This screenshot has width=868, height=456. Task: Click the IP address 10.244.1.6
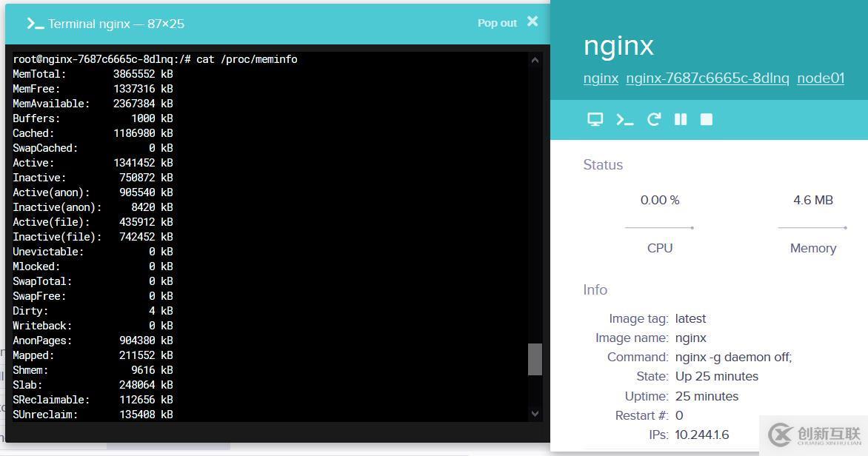click(702, 435)
